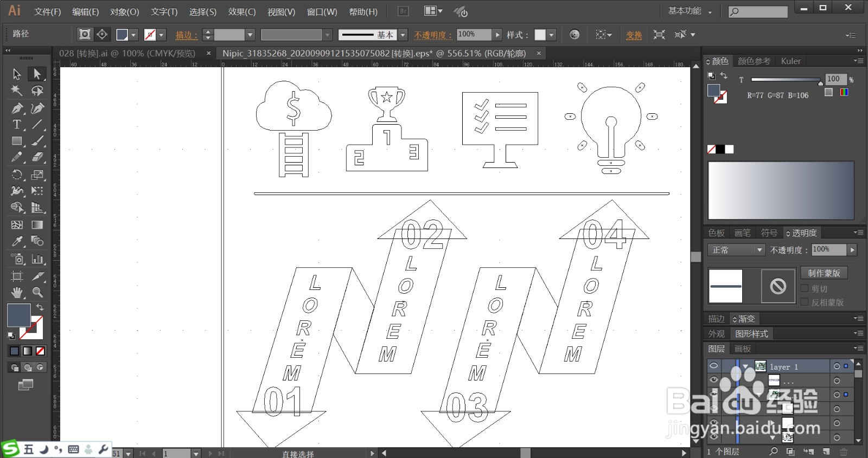The image size is (868, 458).
Task: Click the trash icon in Layers panel
Action: [x=844, y=451]
